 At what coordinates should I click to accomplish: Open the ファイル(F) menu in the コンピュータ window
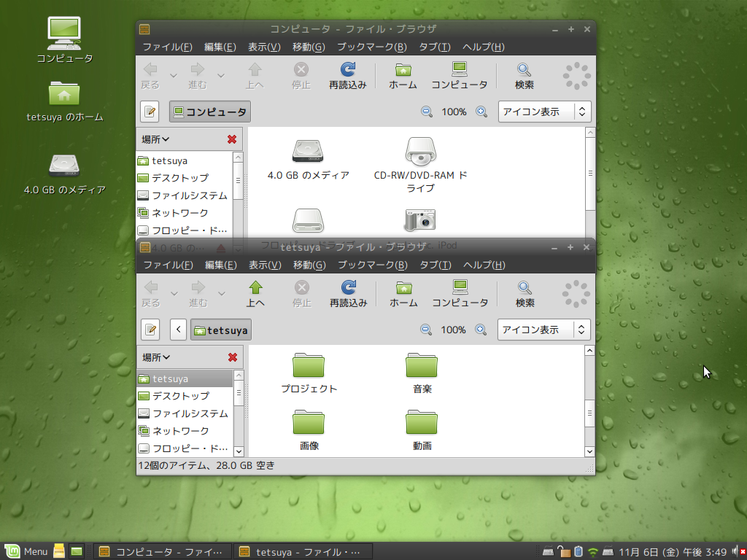pyautogui.click(x=167, y=47)
